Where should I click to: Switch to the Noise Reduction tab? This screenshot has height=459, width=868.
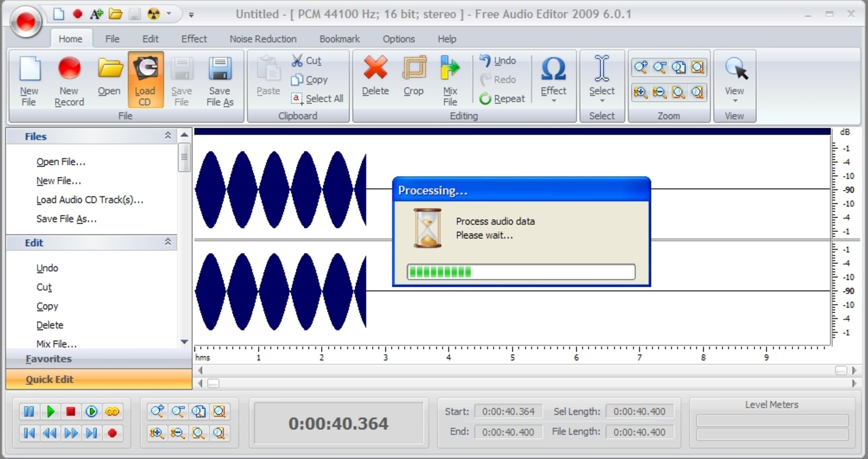[263, 38]
